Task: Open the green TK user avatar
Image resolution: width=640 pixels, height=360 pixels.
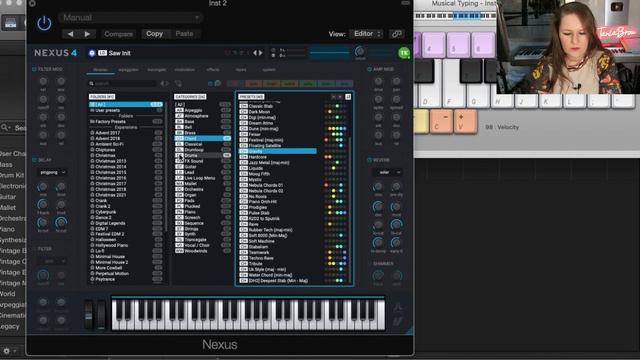Action: (x=404, y=53)
